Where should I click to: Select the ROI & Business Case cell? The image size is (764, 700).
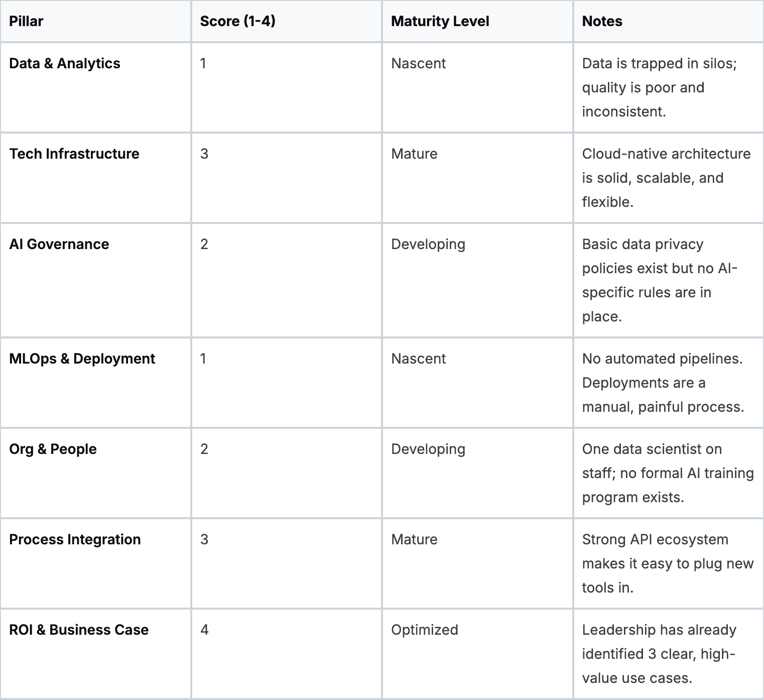point(79,630)
